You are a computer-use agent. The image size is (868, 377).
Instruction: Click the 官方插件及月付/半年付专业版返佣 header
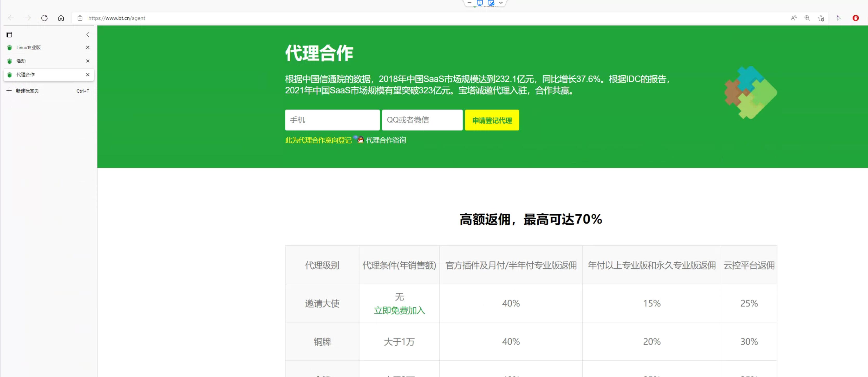coord(511,265)
